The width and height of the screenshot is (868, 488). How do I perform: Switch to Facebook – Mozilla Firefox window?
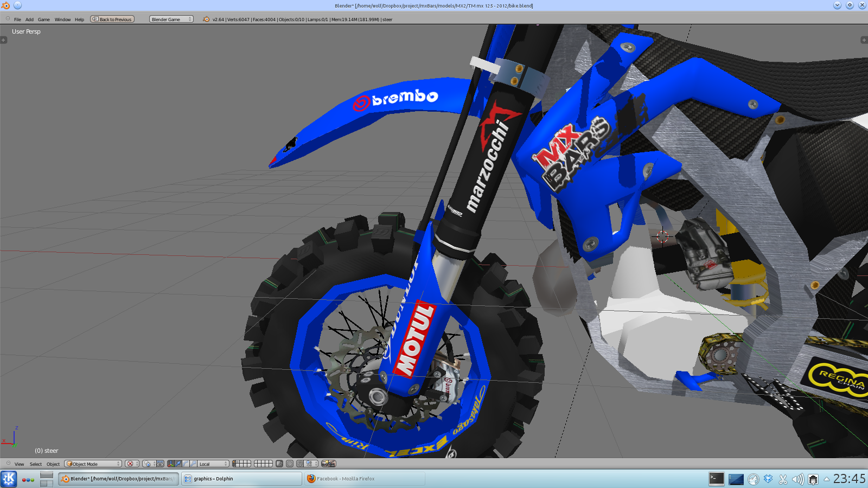tap(365, 479)
